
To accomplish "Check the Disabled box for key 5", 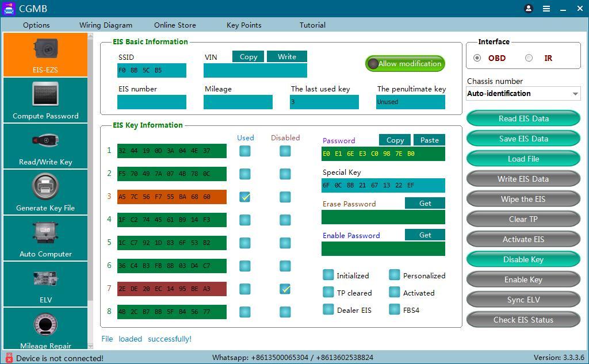I will coord(285,243).
